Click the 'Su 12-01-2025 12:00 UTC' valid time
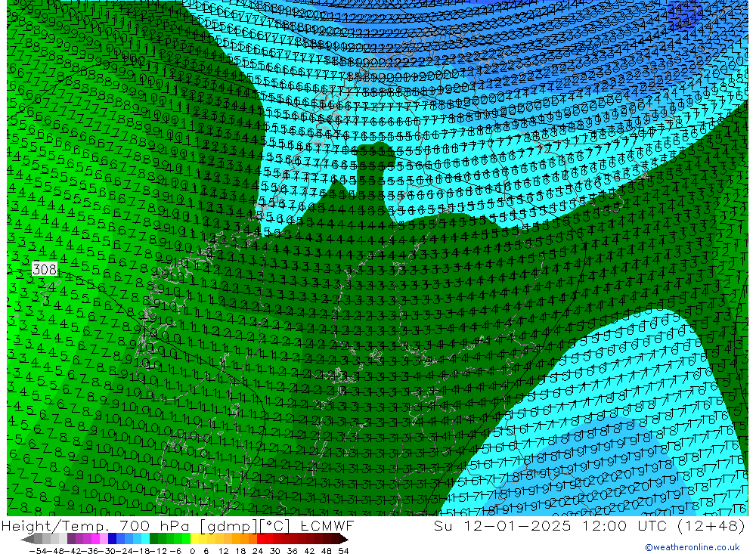Screen dimensions: 756x554 (550, 526)
